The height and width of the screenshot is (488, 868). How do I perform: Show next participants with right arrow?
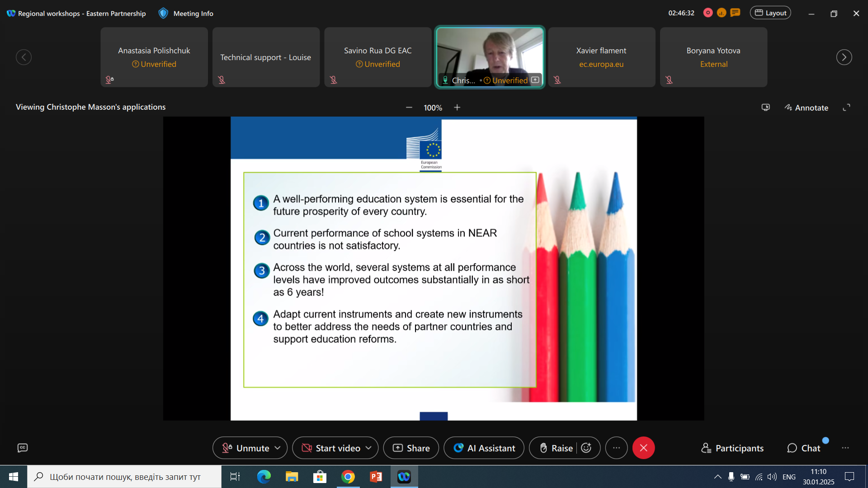(844, 57)
